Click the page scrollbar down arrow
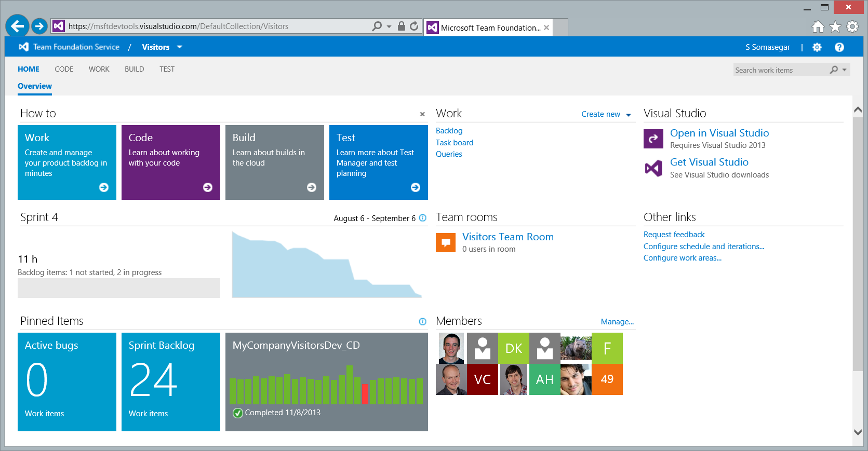868x451 pixels. (x=858, y=432)
